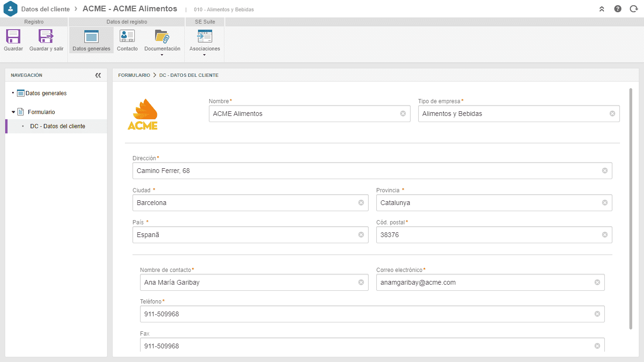Click into the Fax field
The height and width of the screenshot is (362, 644).
pos(372,346)
